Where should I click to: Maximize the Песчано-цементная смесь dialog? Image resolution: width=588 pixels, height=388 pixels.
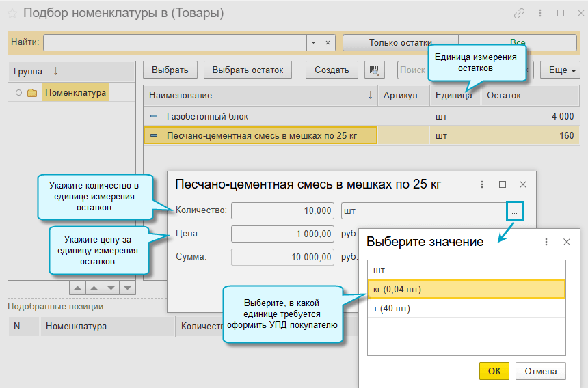(x=503, y=184)
